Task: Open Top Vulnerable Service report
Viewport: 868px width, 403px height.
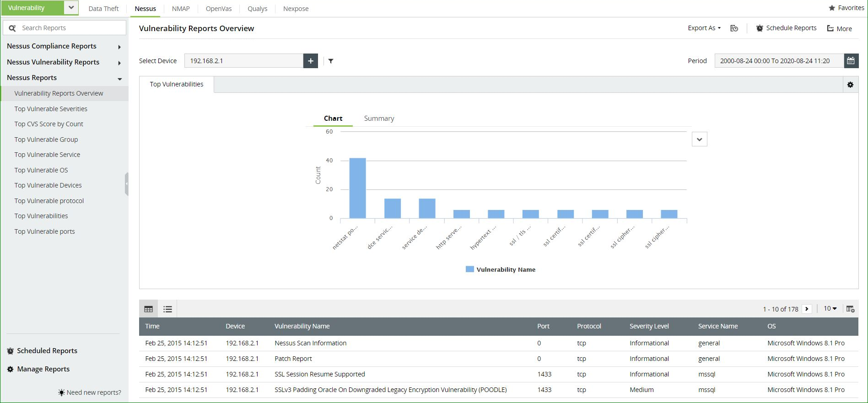Action: [x=47, y=155]
